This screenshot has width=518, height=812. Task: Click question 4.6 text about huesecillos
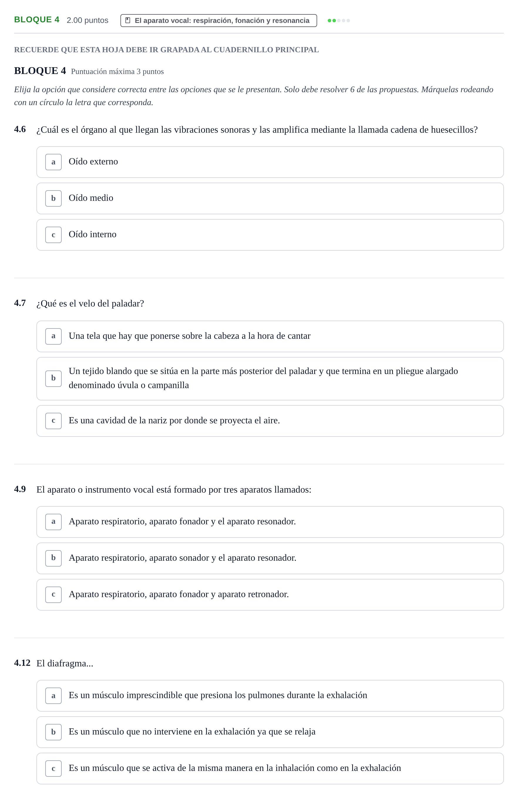[257, 130]
